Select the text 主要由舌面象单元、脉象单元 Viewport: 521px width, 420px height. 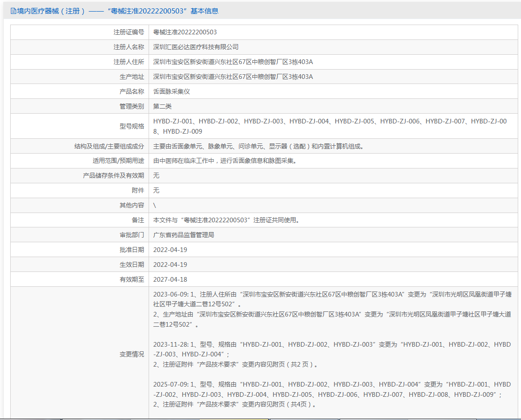[193, 146]
